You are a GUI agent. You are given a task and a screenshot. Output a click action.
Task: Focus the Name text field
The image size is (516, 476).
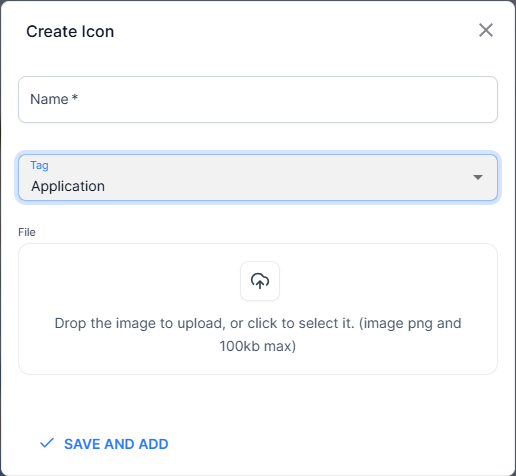[x=258, y=99]
